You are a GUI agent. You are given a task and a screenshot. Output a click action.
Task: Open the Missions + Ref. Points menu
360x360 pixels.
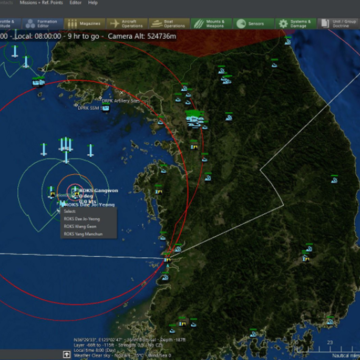point(41,3)
